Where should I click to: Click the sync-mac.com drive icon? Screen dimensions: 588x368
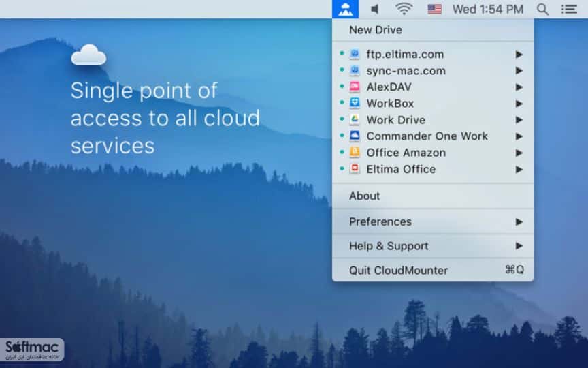tap(355, 71)
